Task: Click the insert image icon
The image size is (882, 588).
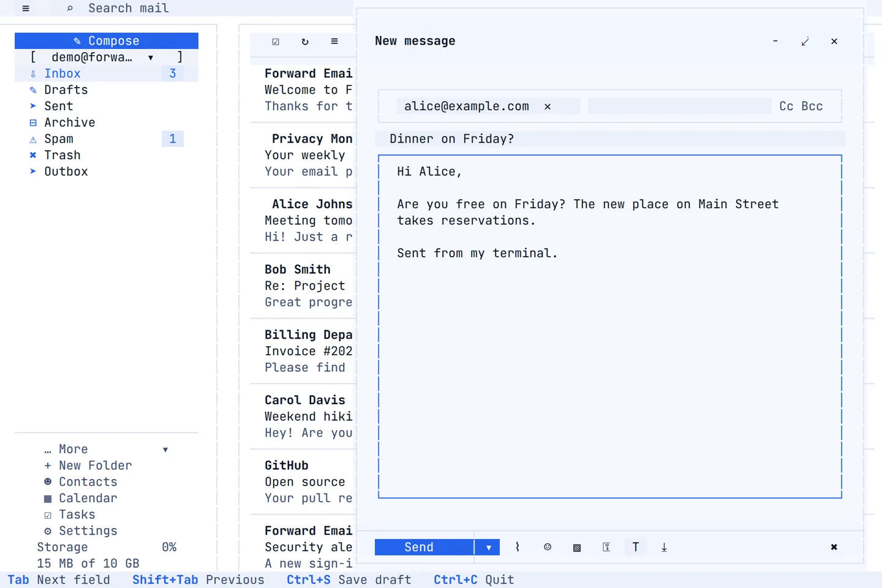Action: click(577, 548)
